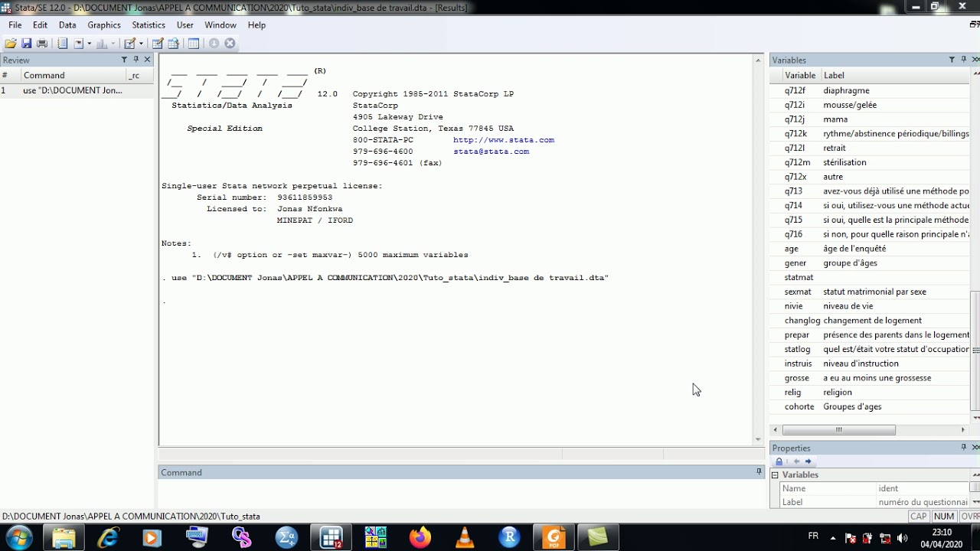This screenshot has height=551, width=980.
Task: Open the R application from taskbar
Action: click(509, 537)
